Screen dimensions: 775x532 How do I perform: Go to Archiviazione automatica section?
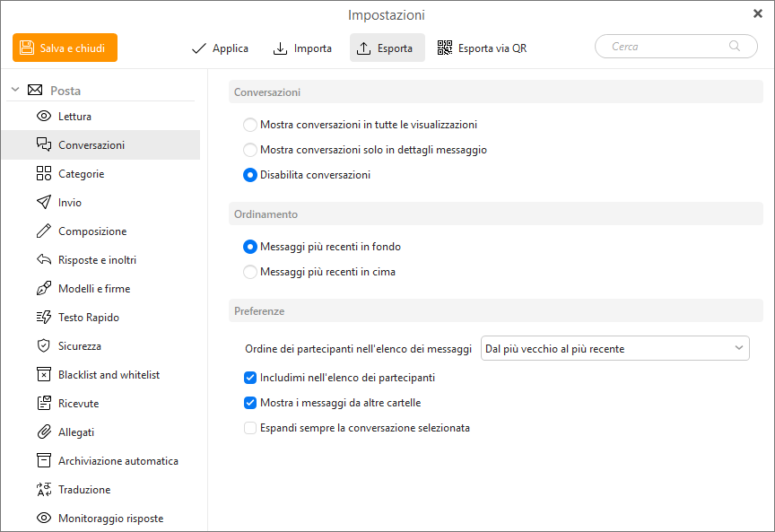coord(118,461)
